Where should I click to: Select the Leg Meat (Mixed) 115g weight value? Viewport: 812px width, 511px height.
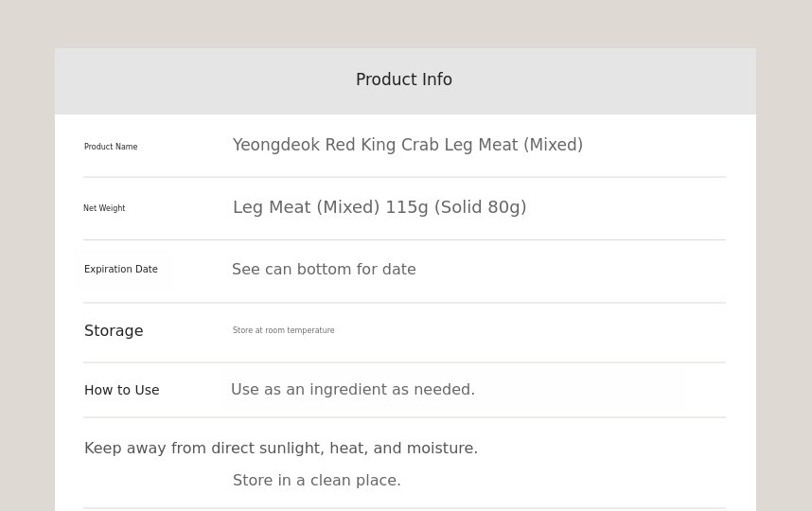click(379, 207)
